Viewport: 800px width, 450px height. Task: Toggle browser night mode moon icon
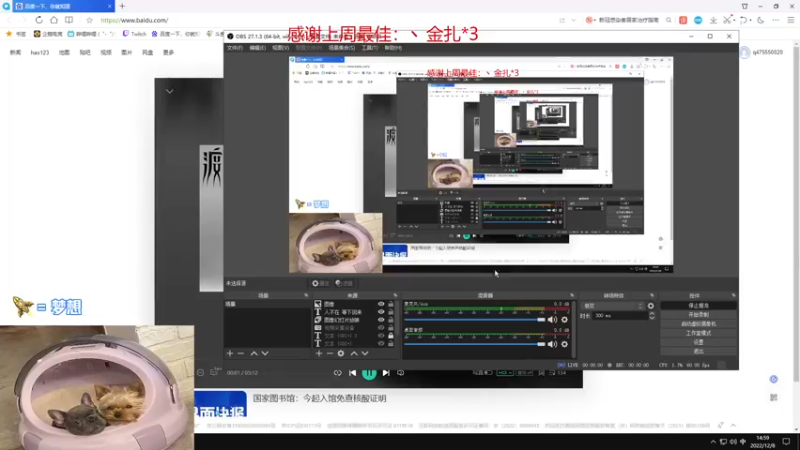pyautogui.click(x=761, y=20)
